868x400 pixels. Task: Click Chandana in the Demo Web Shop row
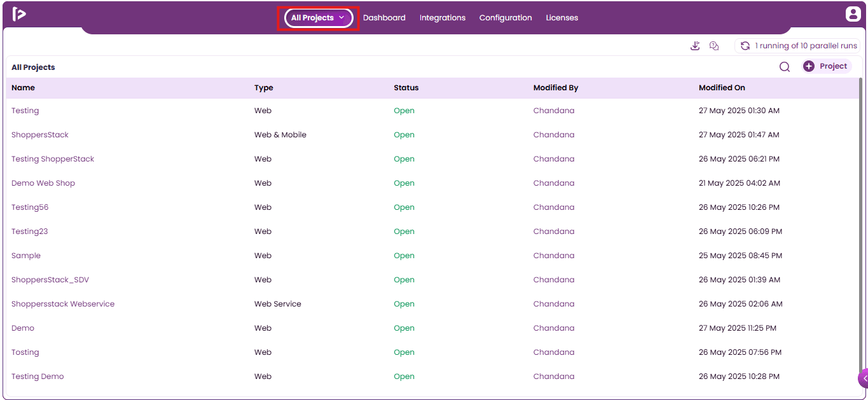(x=554, y=183)
